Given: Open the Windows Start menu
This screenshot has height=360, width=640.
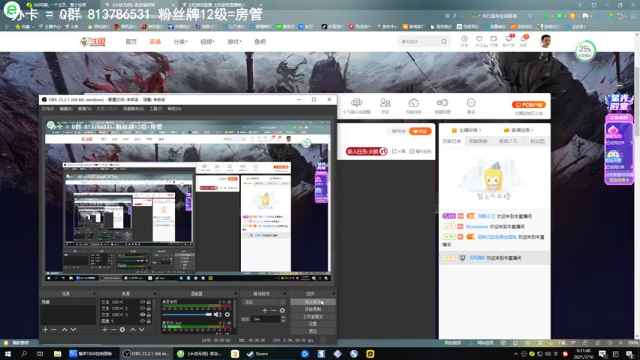Looking at the screenshot, I should (7, 354).
